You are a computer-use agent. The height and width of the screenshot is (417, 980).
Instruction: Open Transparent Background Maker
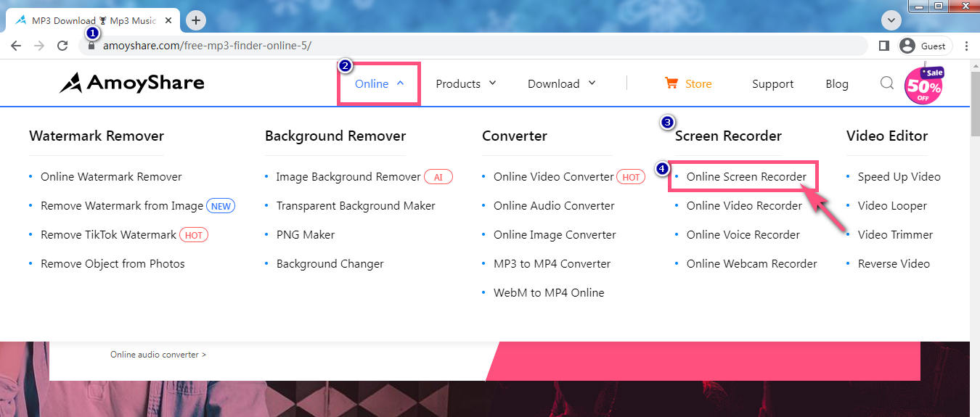pyautogui.click(x=356, y=205)
